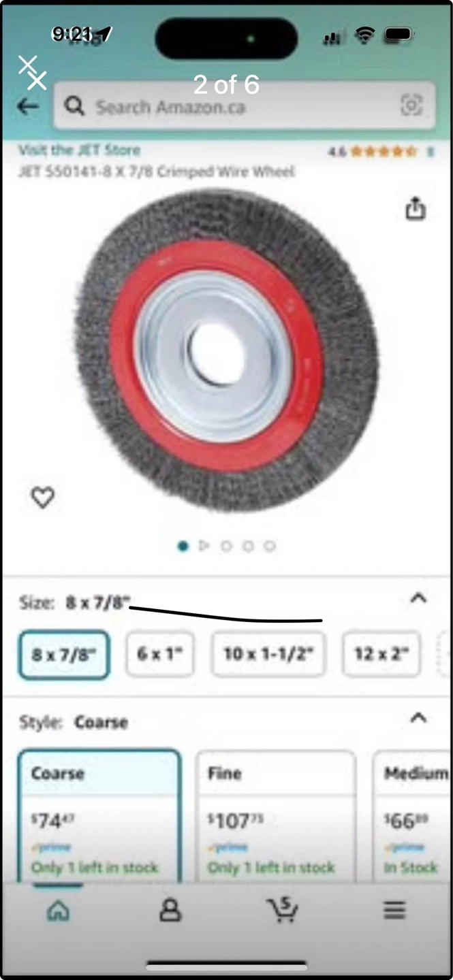
Task: Tap the back arrow icon
Action: coord(28,107)
